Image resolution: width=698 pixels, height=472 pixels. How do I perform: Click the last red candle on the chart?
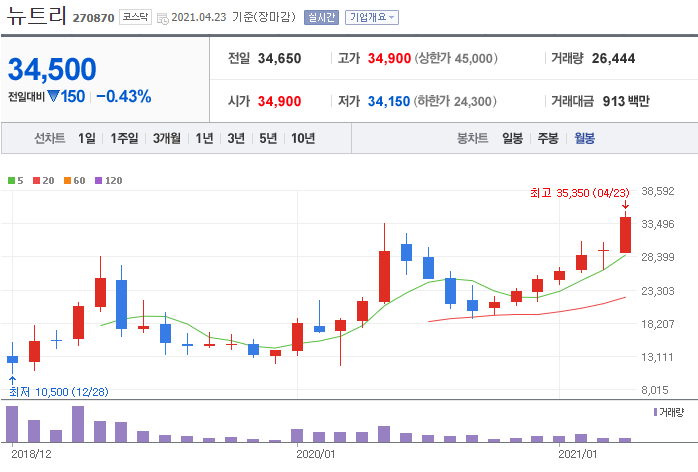tap(625, 235)
